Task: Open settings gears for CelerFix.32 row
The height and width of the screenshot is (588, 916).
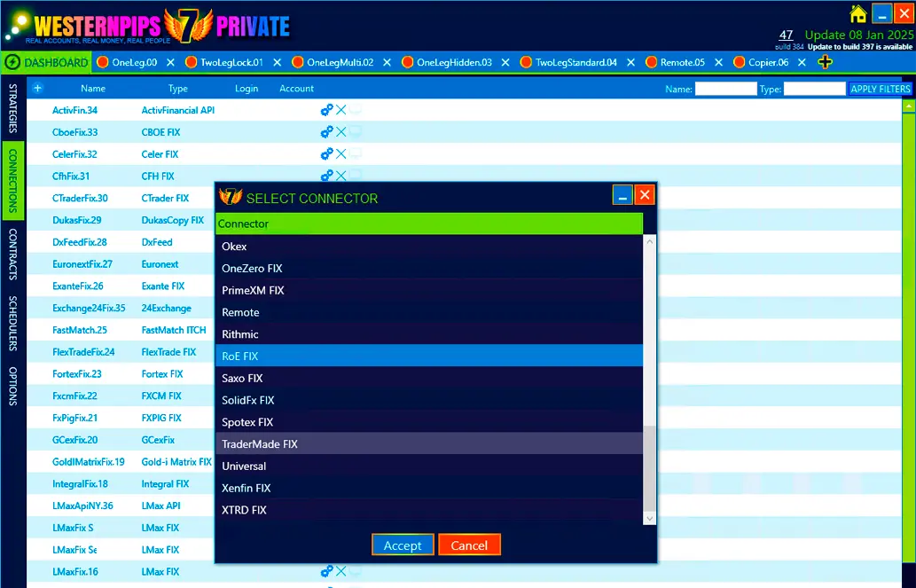Action: pos(326,154)
